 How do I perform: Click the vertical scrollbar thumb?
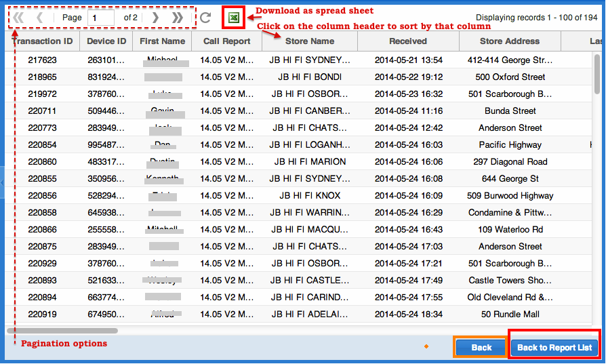point(597,74)
